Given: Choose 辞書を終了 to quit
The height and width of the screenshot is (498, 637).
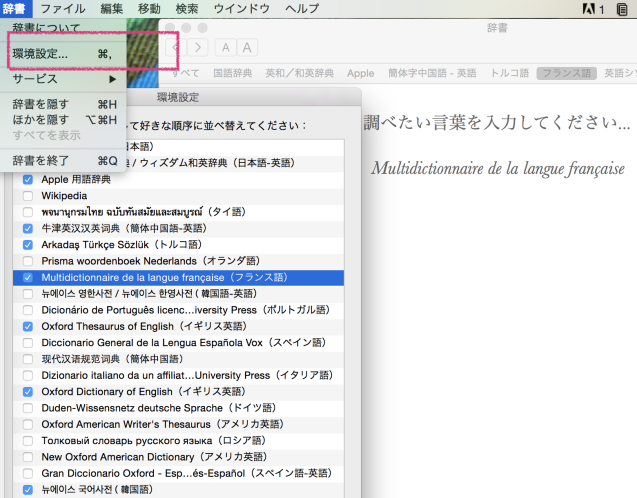Looking at the screenshot, I should coord(65,161).
